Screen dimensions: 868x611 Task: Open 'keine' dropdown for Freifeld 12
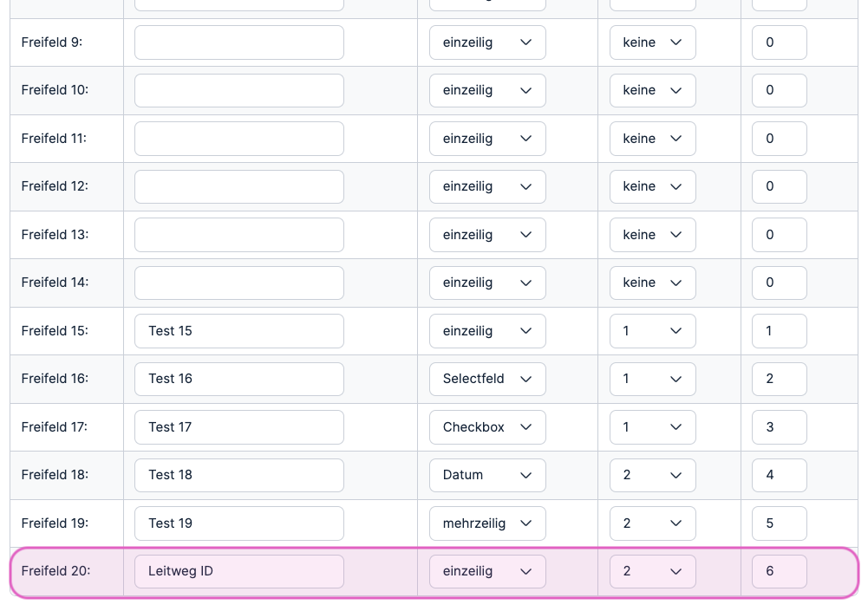pos(652,186)
